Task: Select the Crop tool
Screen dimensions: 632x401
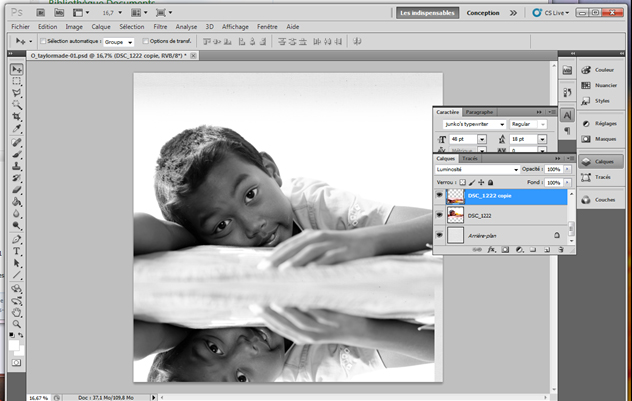Action: pos(17,117)
